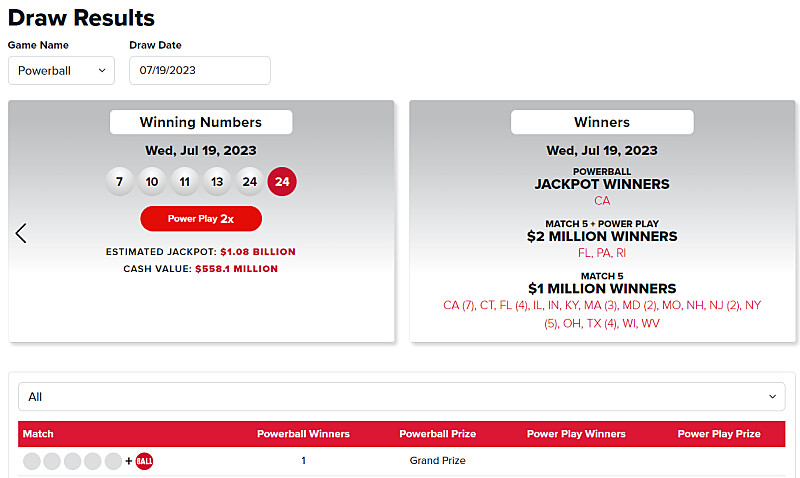Click the red Powerball number 24

tap(282, 182)
